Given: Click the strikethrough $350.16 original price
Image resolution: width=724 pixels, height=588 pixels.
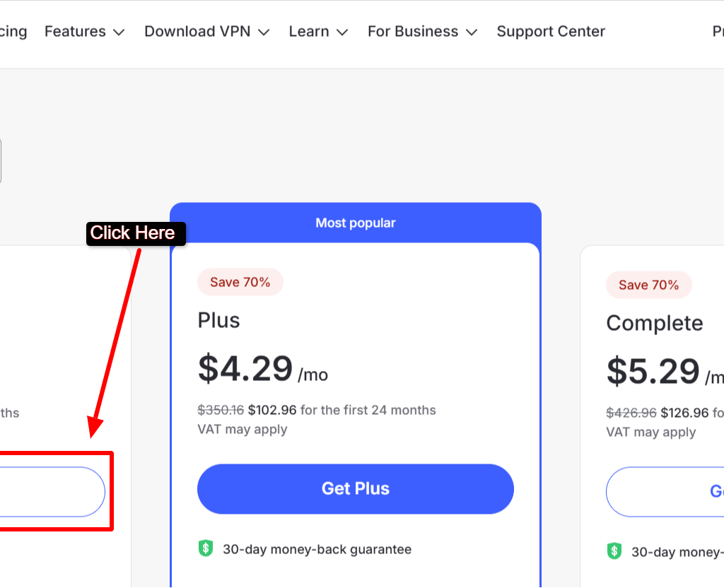Looking at the screenshot, I should pyautogui.click(x=221, y=410).
